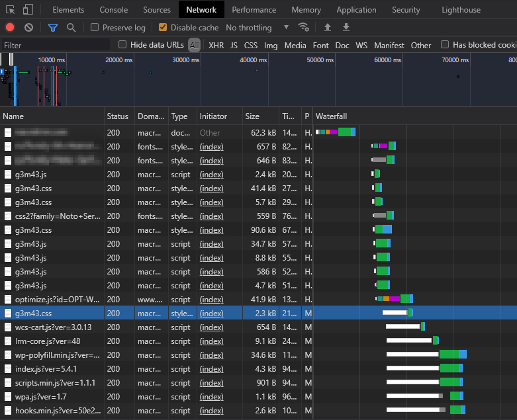Select the wcs-cart.js?ver=3.0.13 request row

tap(53, 327)
